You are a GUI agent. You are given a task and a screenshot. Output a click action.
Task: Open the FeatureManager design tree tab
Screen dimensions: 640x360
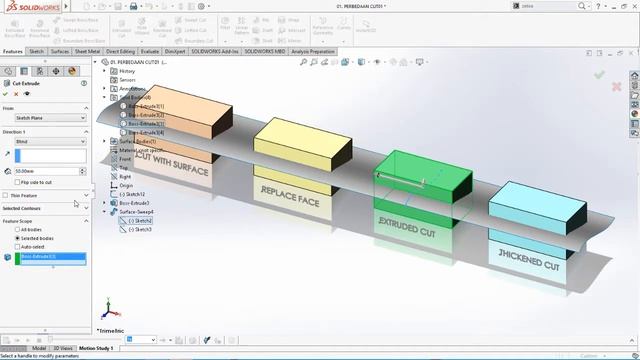[x=8, y=71]
